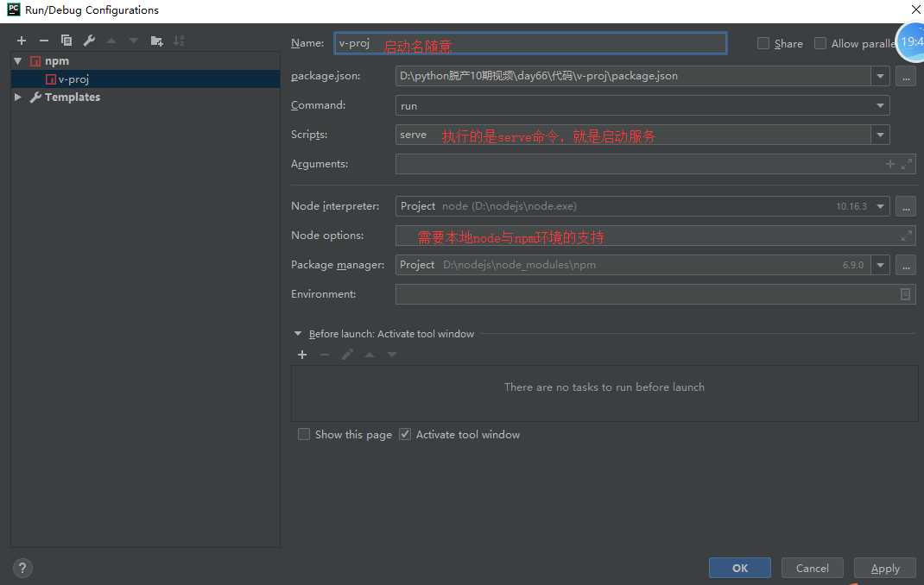Move before launch task up
This screenshot has height=585, width=924.
370,355
